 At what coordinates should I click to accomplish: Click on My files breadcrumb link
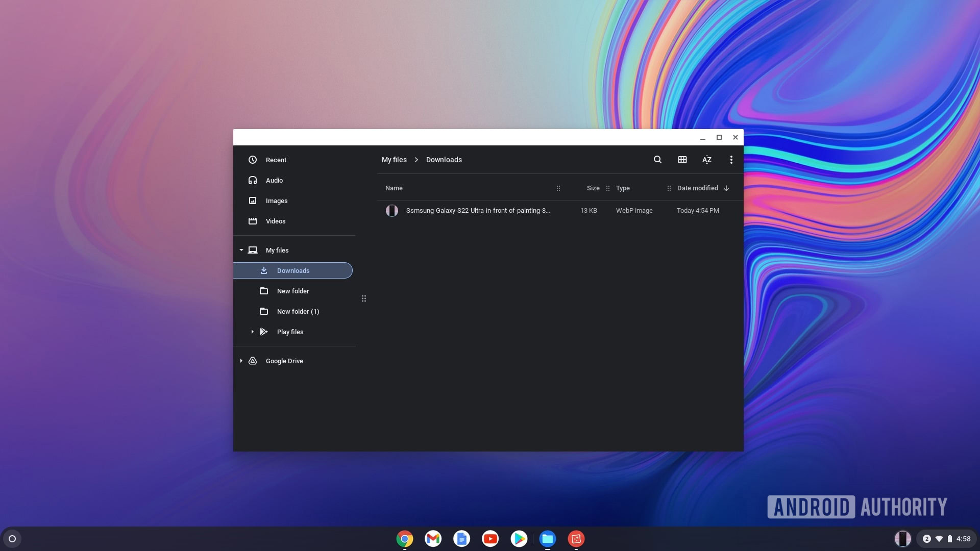point(394,160)
